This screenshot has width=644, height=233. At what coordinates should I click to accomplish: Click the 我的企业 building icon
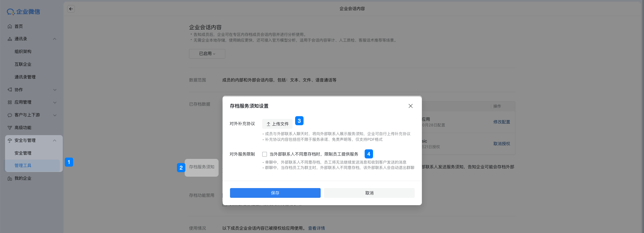10,178
